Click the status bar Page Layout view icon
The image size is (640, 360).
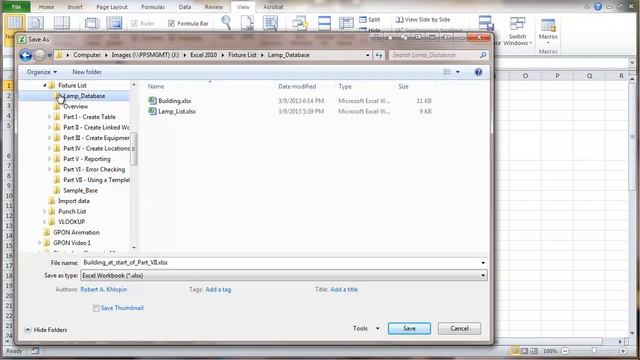pos(524,351)
